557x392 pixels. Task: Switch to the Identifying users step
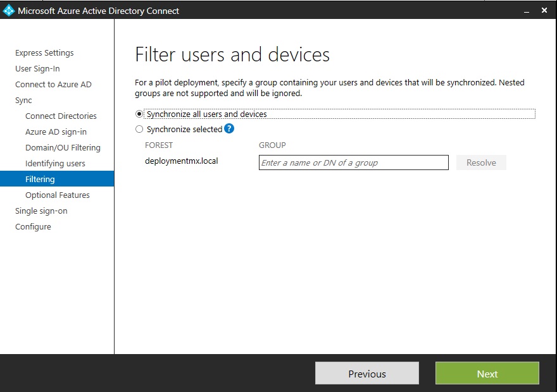click(55, 164)
